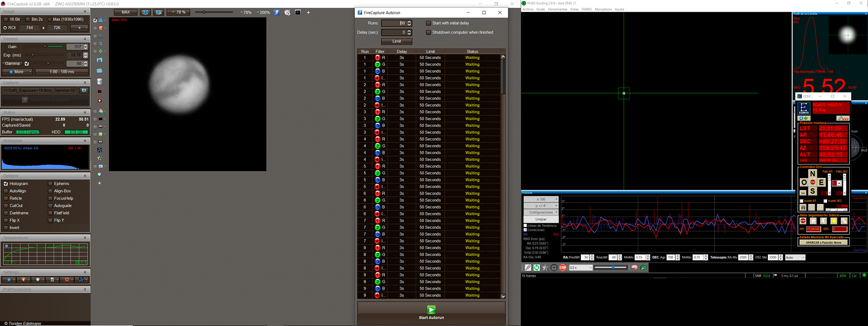Click the PHD2 loop exposures green arrows icon

click(537, 268)
